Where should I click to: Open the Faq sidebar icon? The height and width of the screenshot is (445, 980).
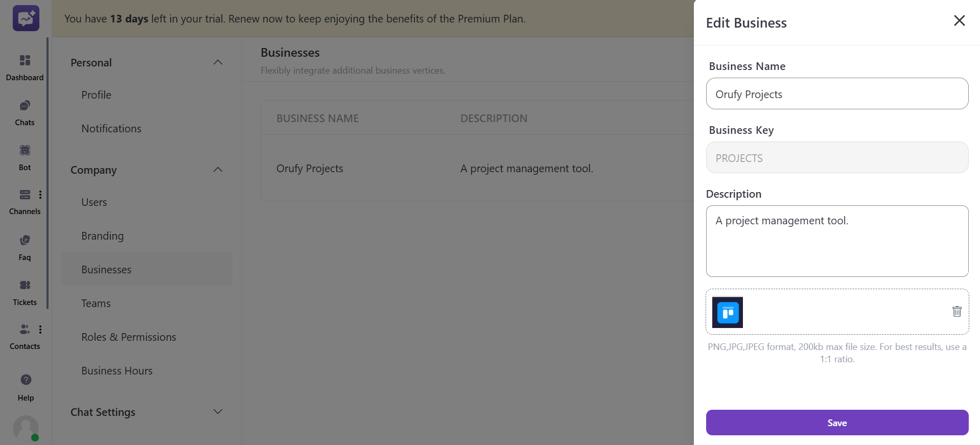click(25, 240)
